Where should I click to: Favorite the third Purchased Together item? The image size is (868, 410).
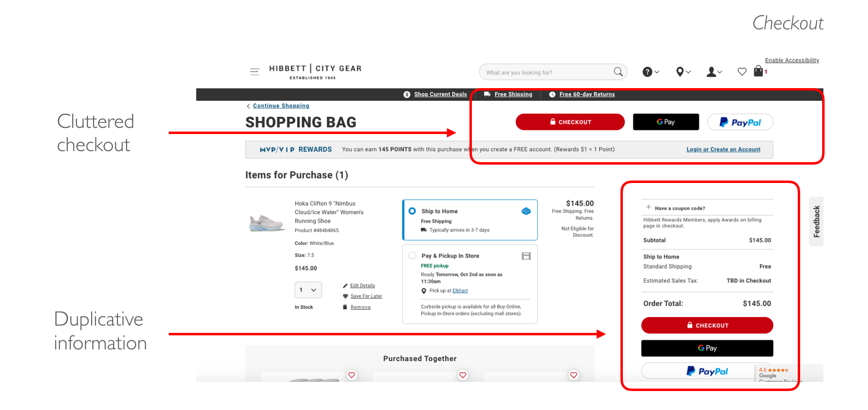point(573,375)
